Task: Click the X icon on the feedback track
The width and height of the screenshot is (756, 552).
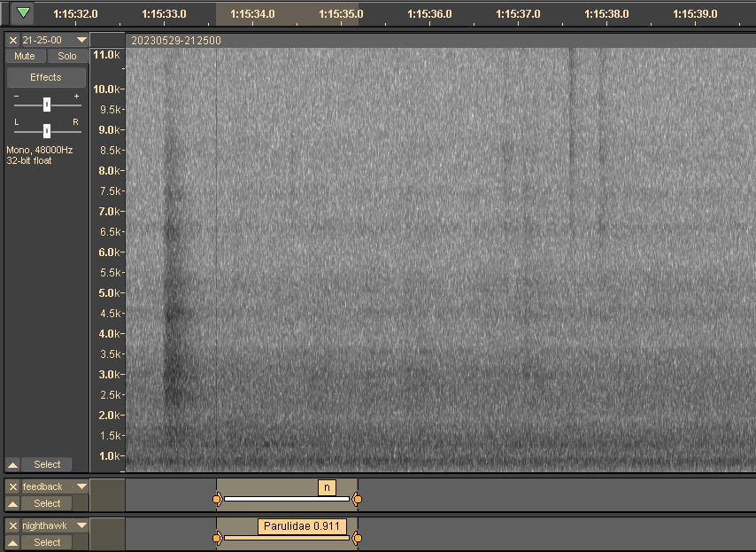Action: (12, 486)
